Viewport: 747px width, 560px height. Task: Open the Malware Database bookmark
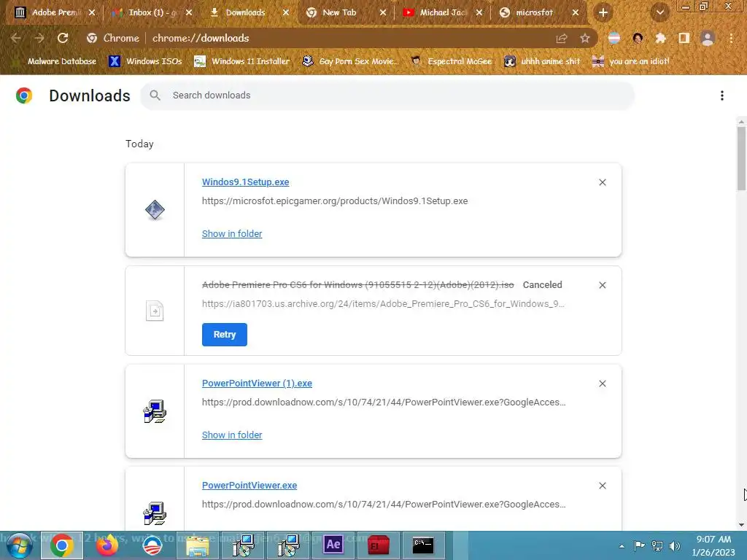point(54,61)
